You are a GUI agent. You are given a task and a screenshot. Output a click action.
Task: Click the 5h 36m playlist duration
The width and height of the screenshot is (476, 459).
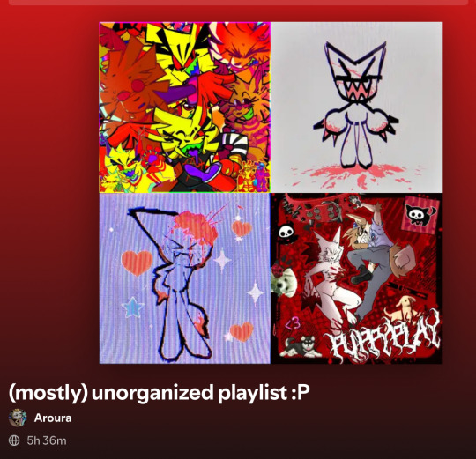pyautogui.click(x=47, y=440)
